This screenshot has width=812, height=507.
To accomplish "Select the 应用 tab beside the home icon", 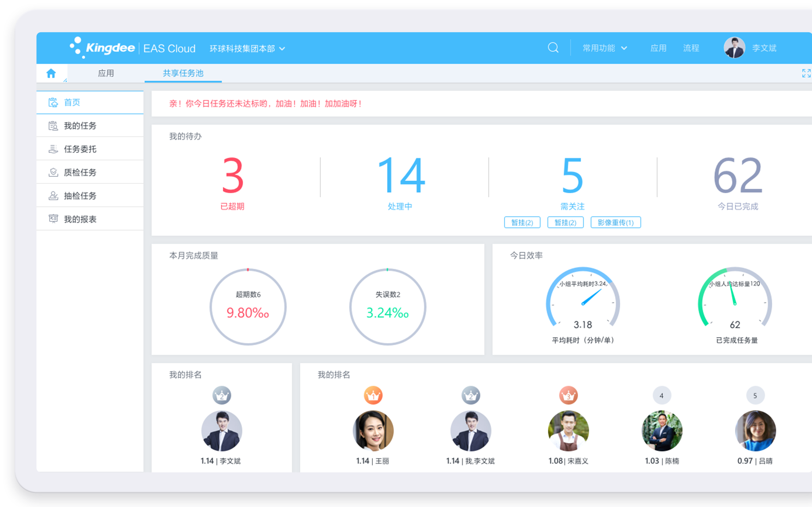I will (106, 73).
